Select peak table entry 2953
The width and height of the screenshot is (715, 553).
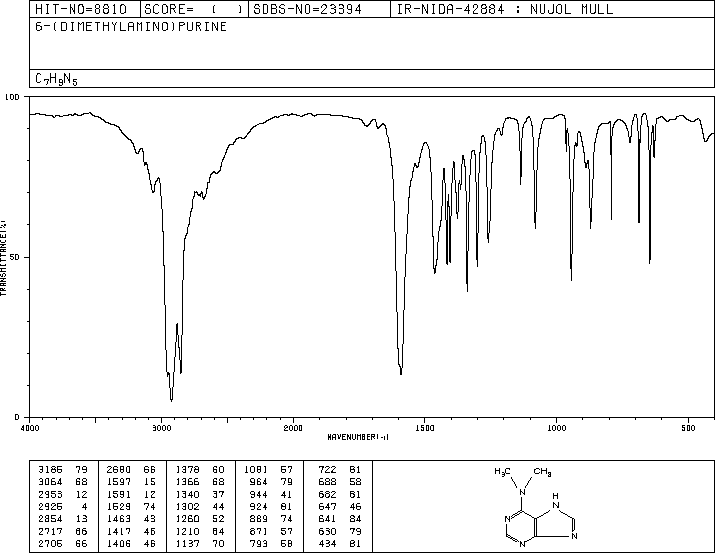coord(63,494)
